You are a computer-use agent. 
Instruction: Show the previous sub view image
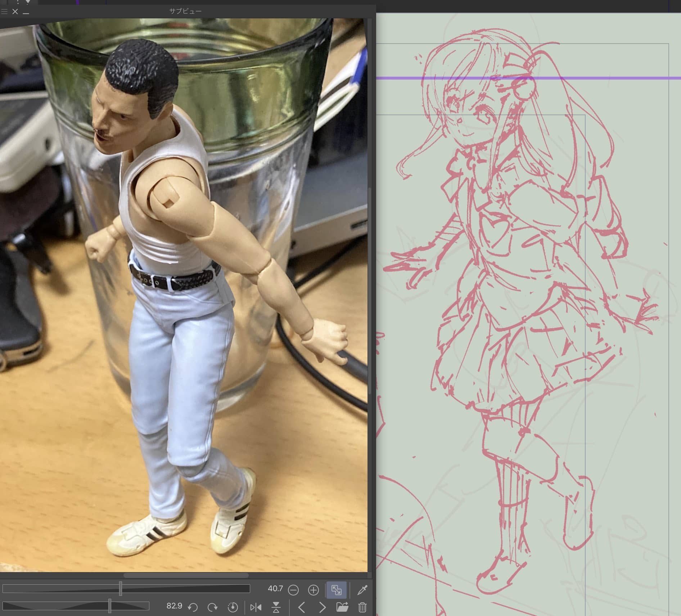pos(302,607)
